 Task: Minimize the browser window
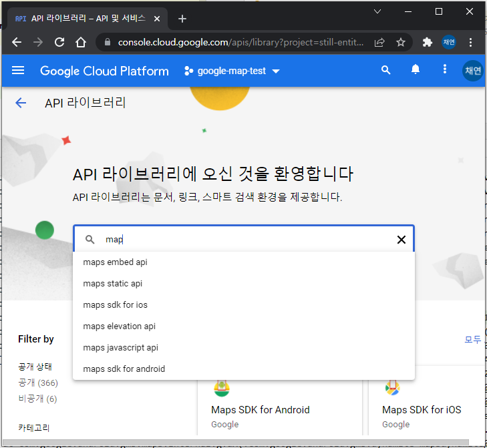pyautogui.click(x=408, y=11)
